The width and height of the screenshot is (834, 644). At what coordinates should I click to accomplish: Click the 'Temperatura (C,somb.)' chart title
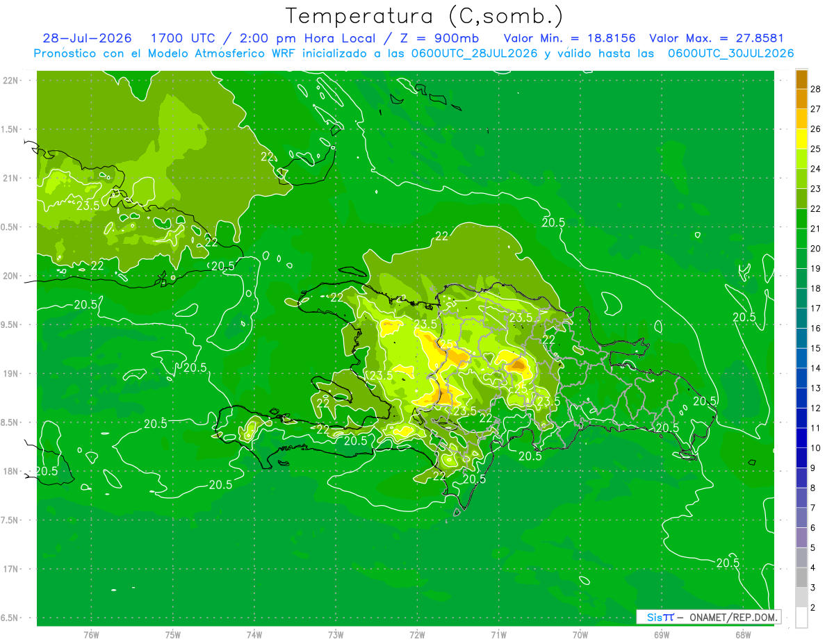[x=424, y=16]
